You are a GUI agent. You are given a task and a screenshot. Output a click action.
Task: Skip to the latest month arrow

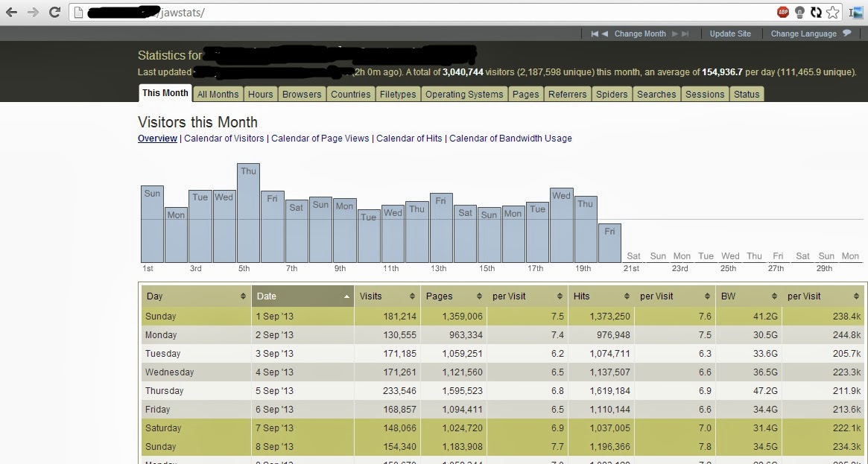[x=684, y=34]
